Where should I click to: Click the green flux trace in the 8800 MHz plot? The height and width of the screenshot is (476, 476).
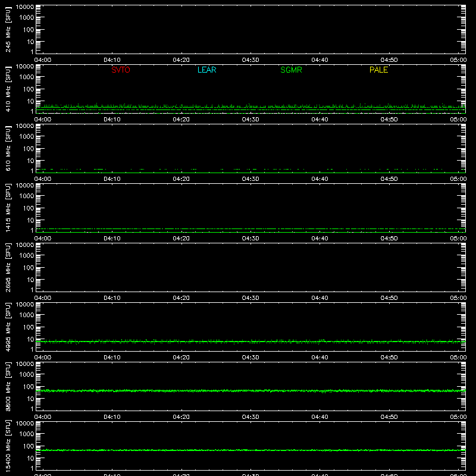click(250, 391)
